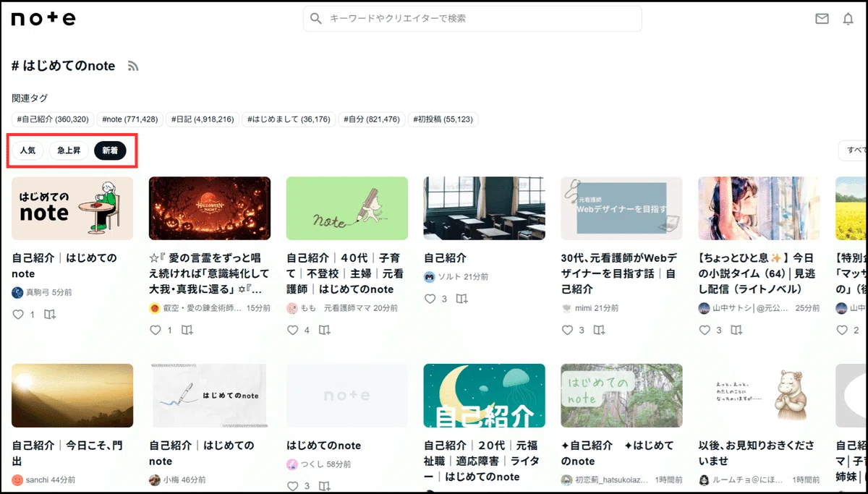Click the note logo
This screenshot has height=494, width=868.
point(43,19)
